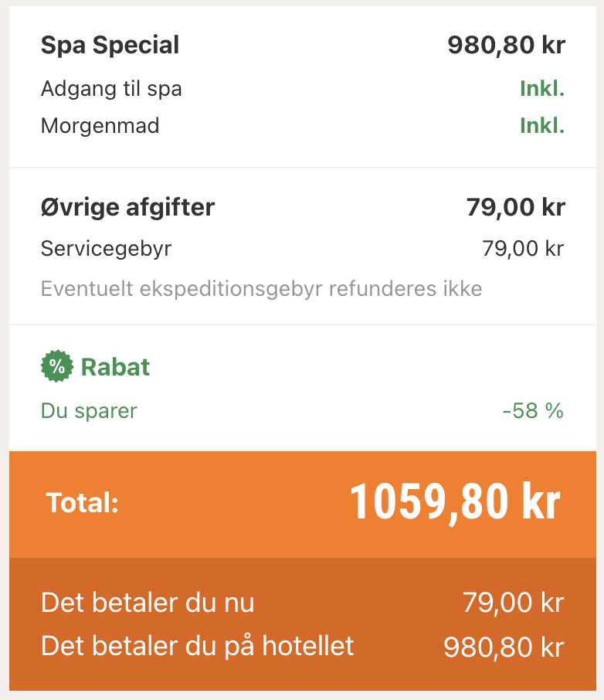Viewport: 604px width, 700px height.
Task: Click the Servicegebyr amount 79,00 kr
Action: (x=523, y=249)
